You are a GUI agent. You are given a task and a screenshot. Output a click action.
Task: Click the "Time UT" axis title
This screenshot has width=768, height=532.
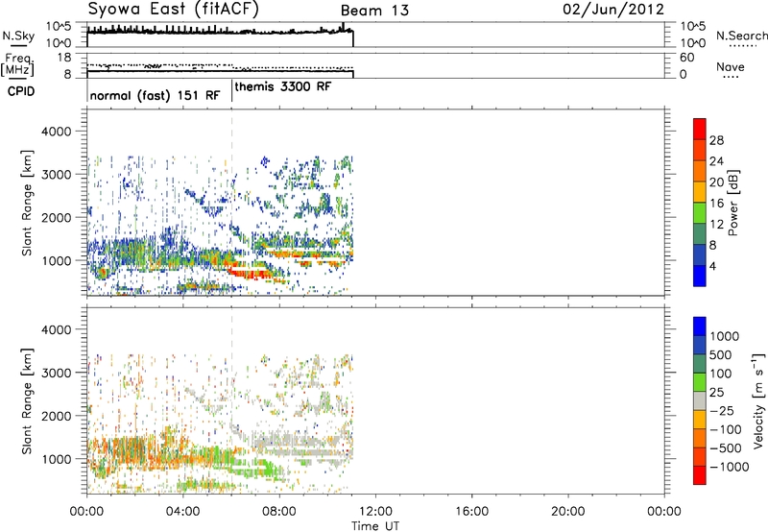375,526
